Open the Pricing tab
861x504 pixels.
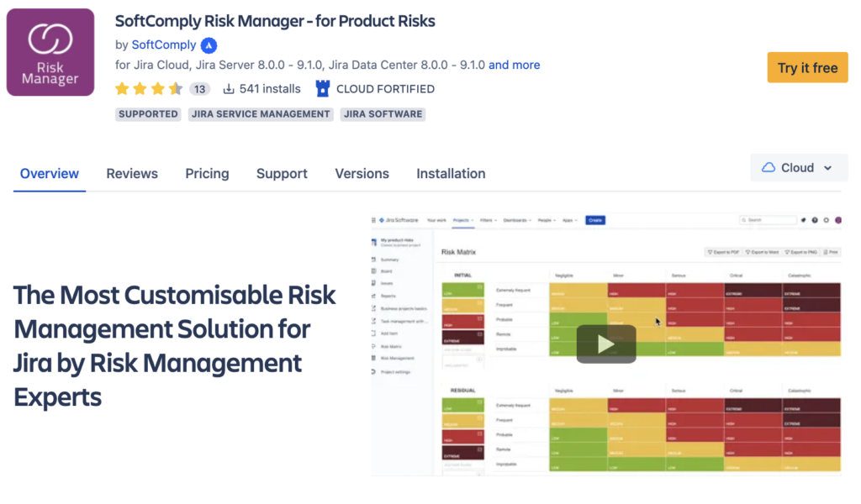(207, 174)
